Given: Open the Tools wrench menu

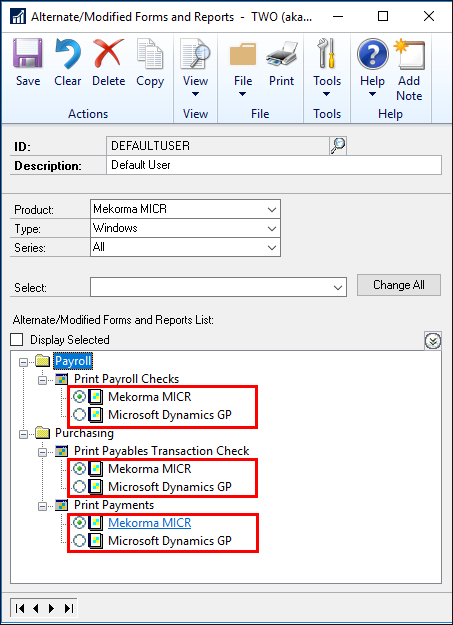Looking at the screenshot, I should (x=327, y=67).
